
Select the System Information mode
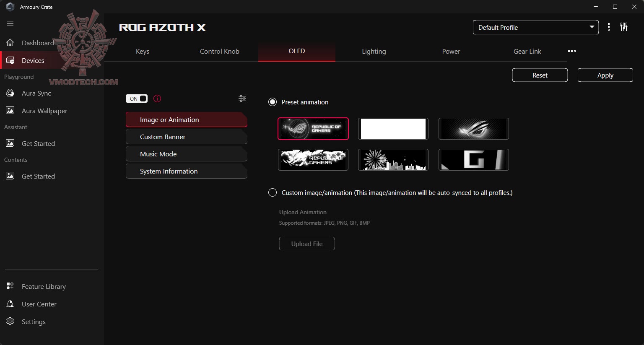point(187,171)
